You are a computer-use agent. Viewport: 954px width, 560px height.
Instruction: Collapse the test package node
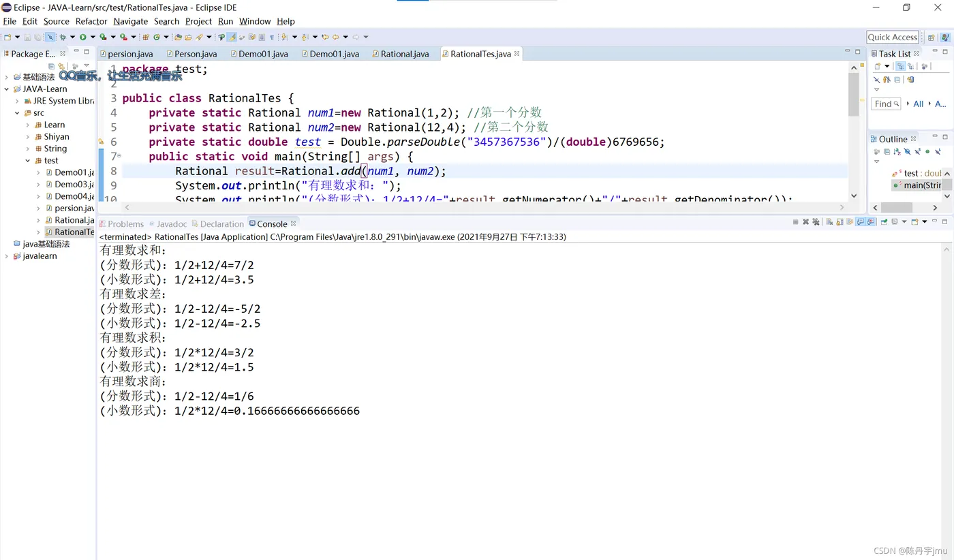pos(28,161)
